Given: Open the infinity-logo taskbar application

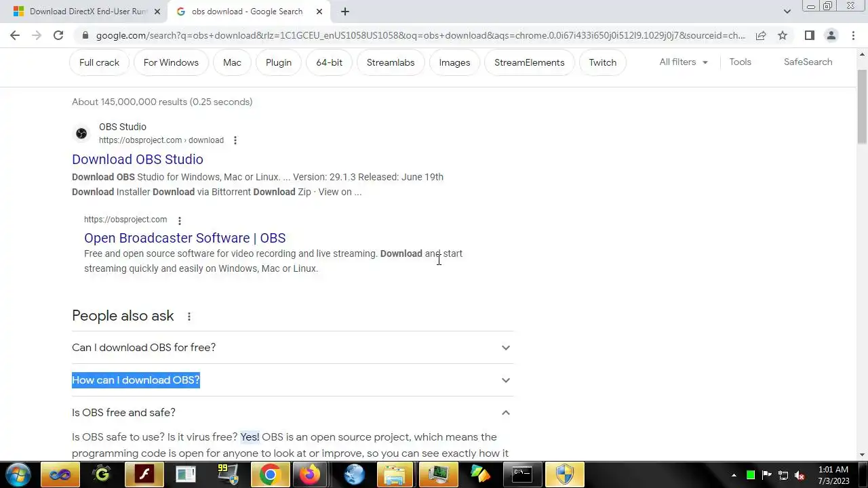Looking at the screenshot, I should coord(60,474).
